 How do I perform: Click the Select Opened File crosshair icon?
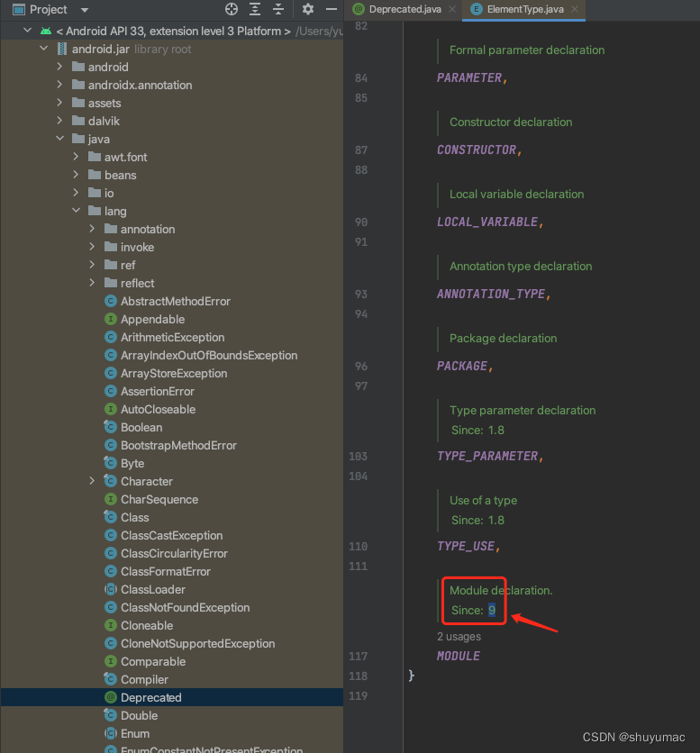coord(231,9)
